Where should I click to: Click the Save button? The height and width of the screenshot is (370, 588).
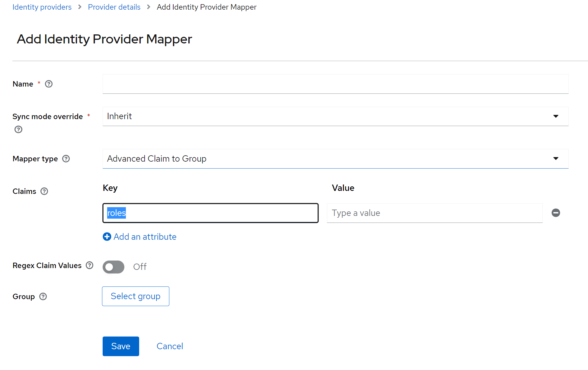point(121,346)
